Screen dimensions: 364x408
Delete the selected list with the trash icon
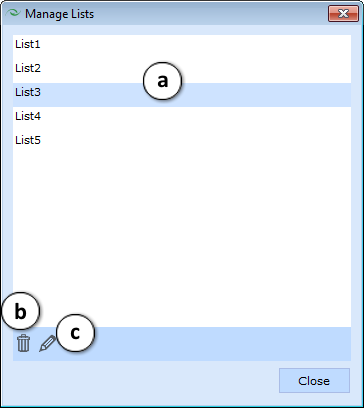coord(23,343)
